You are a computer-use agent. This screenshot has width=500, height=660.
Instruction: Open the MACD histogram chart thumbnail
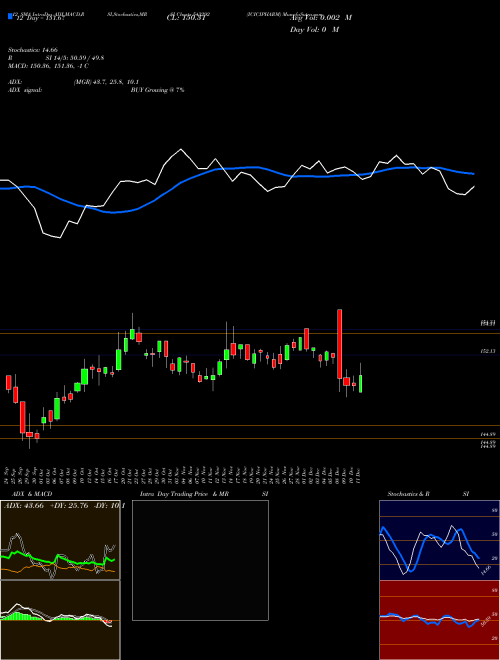coord(60,620)
